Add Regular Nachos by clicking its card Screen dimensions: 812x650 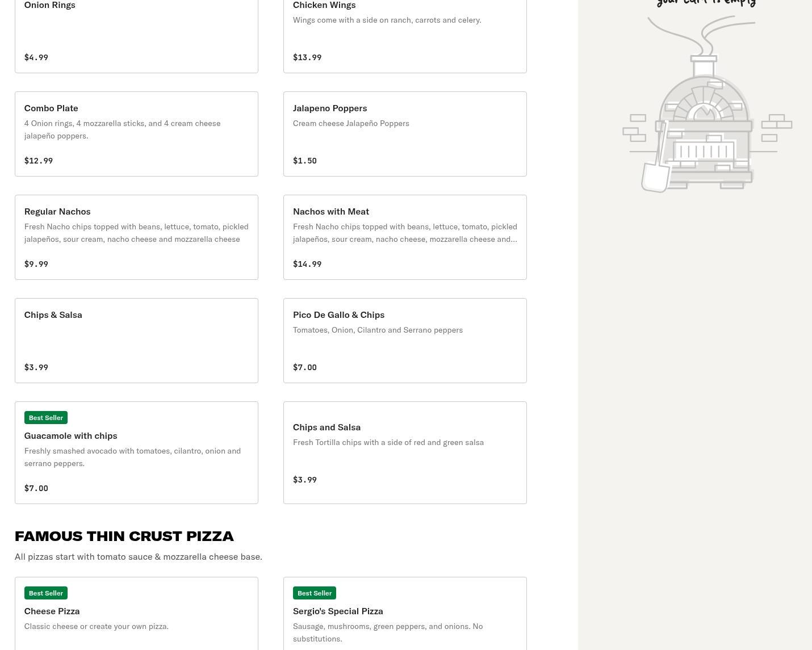coord(136,237)
